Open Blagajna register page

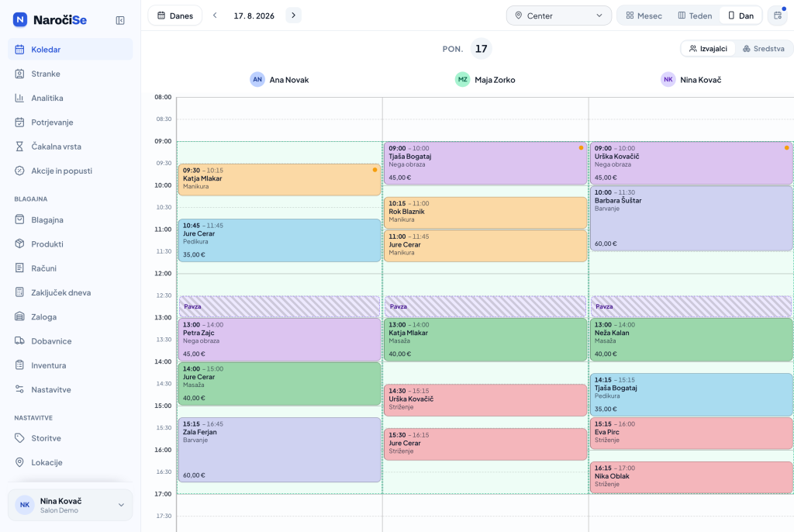[x=71, y=220]
